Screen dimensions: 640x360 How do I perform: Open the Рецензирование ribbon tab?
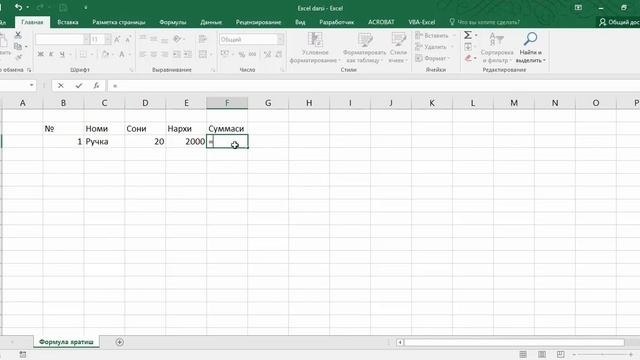tap(258, 22)
